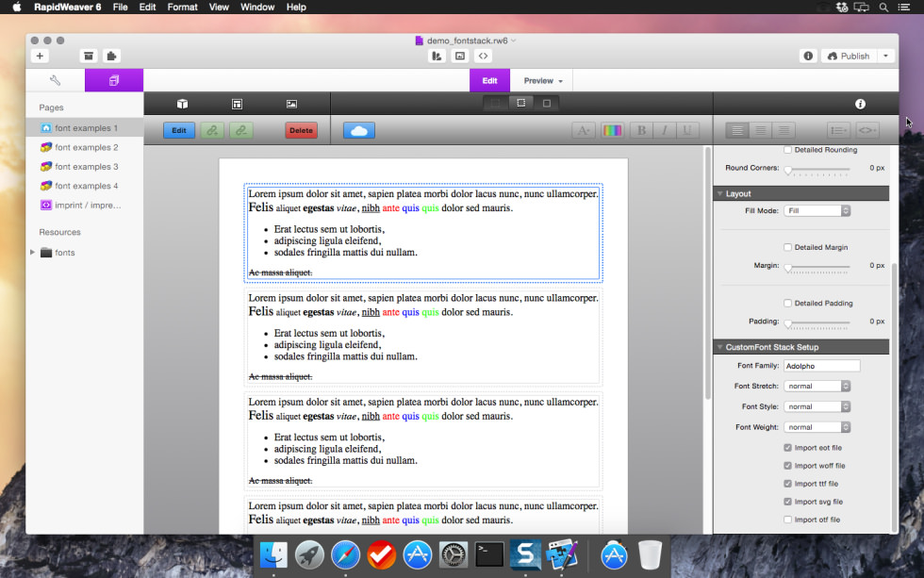This screenshot has width=924, height=578.
Task: Click the blue cloud button
Action: pyautogui.click(x=359, y=130)
